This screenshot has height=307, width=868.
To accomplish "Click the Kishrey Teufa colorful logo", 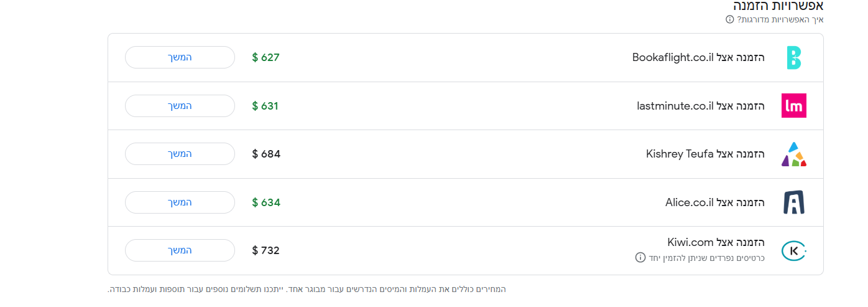I will click(793, 154).
